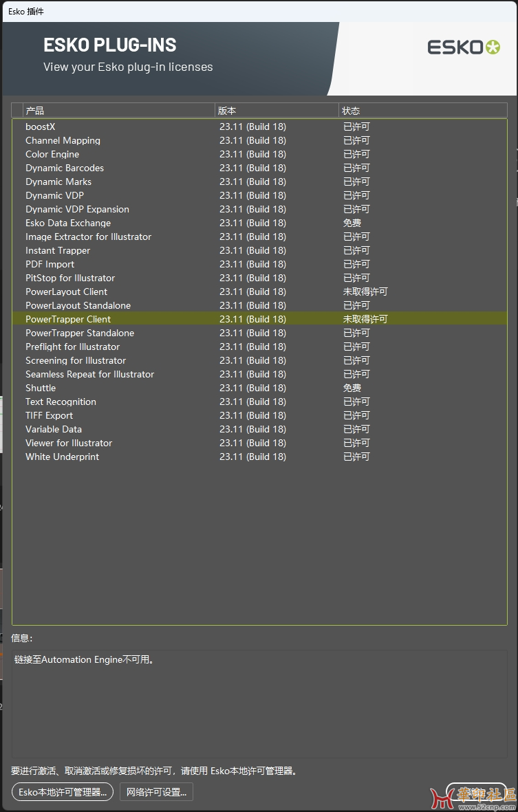The width and height of the screenshot is (518, 812).
Task: Select Image Extractor for Illustrator row
Action: [259, 236]
